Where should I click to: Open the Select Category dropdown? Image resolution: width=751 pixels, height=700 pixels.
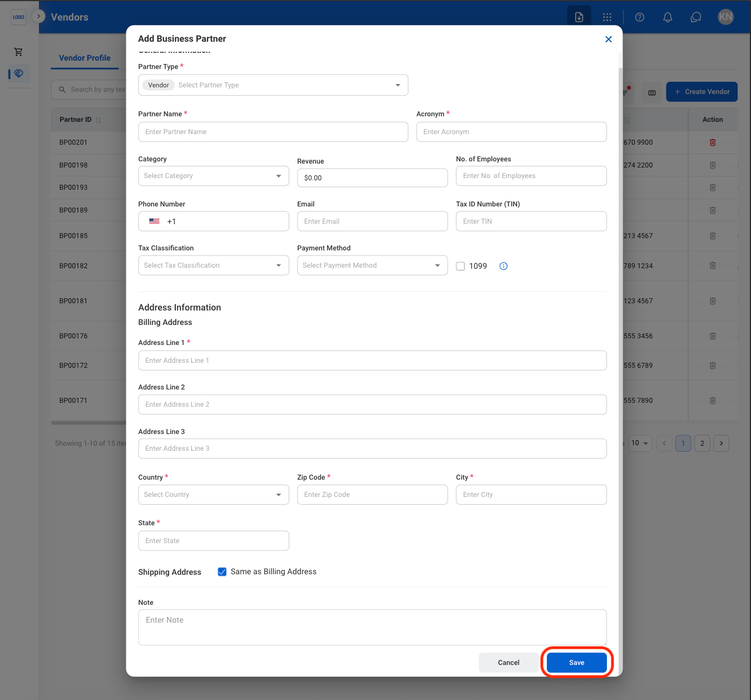(214, 176)
